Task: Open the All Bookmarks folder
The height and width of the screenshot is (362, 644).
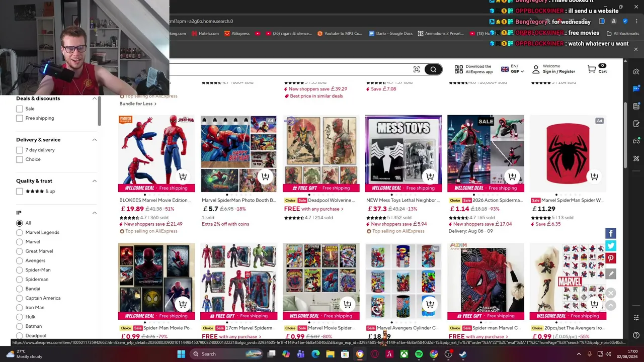Action: [x=623, y=34]
